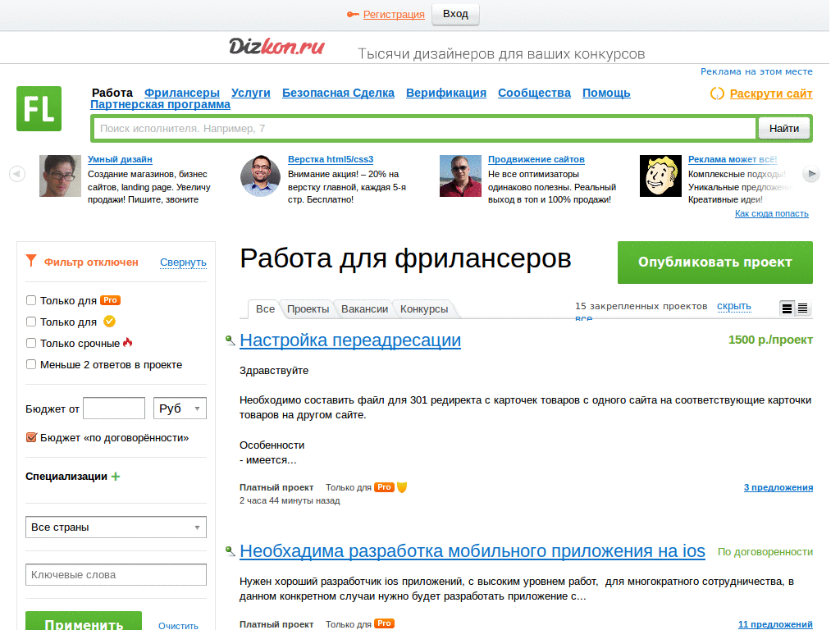Click the Ключевые слова input field

[115, 574]
